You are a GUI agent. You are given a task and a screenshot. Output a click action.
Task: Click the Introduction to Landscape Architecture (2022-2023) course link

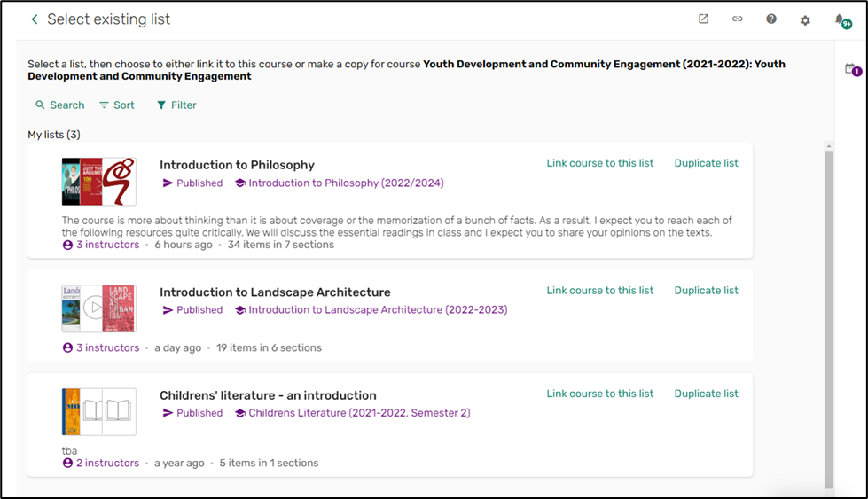click(371, 310)
